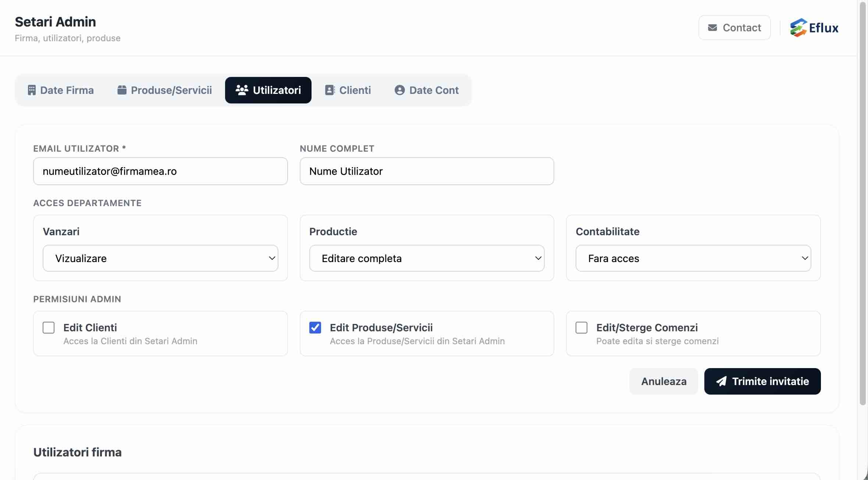Click the 'NUME COMPLET' field label
Viewport: 868px width, 480px height.
(x=337, y=149)
